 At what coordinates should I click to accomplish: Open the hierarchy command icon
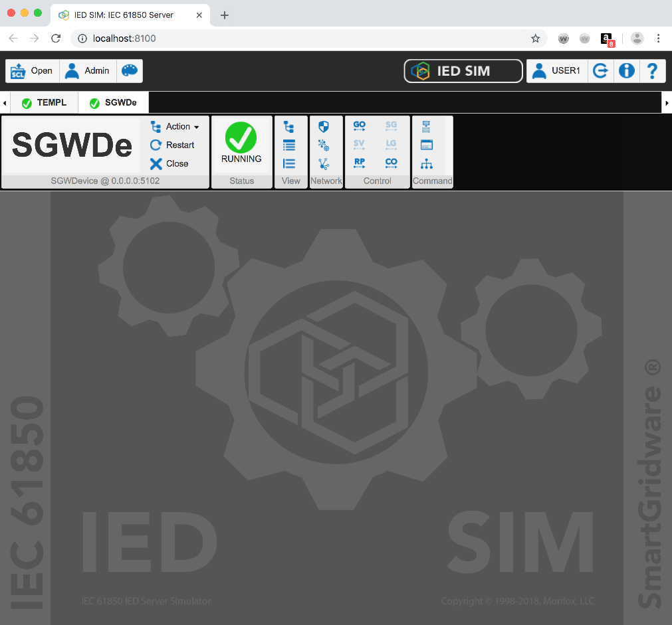(427, 163)
